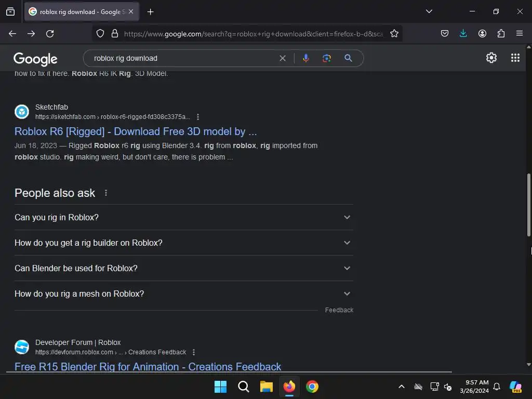Viewport: 532px width, 399px height.
Task: Close the roblox rig download tab
Action: click(x=131, y=11)
